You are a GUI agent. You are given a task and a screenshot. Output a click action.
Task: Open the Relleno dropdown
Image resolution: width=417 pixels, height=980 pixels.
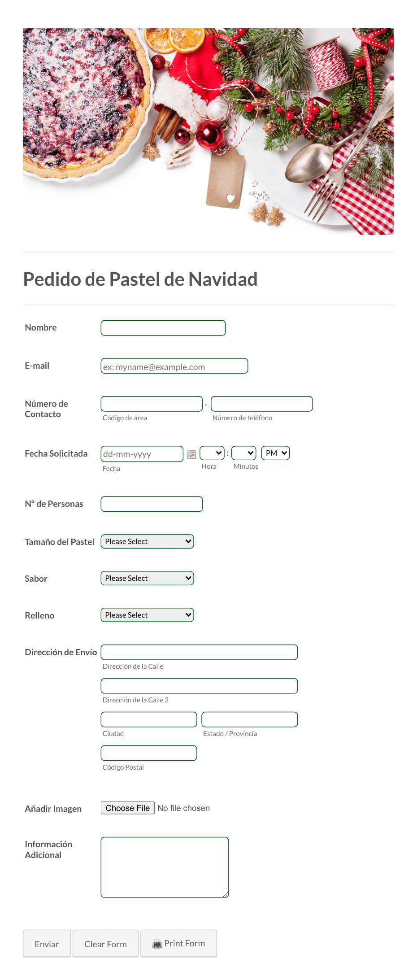tap(148, 615)
